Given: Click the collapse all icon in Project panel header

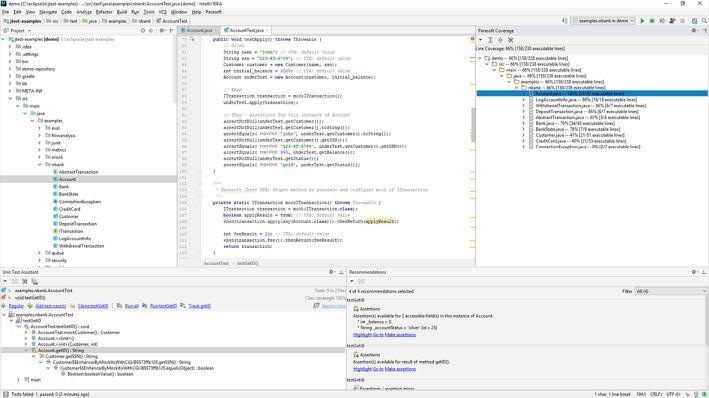Looking at the screenshot, I should click(151, 30).
